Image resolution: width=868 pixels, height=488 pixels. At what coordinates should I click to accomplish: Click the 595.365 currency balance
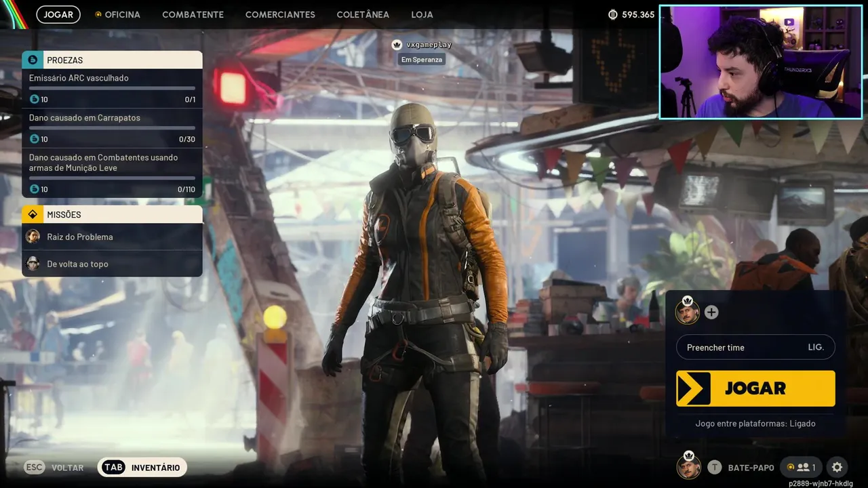[x=638, y=14]
